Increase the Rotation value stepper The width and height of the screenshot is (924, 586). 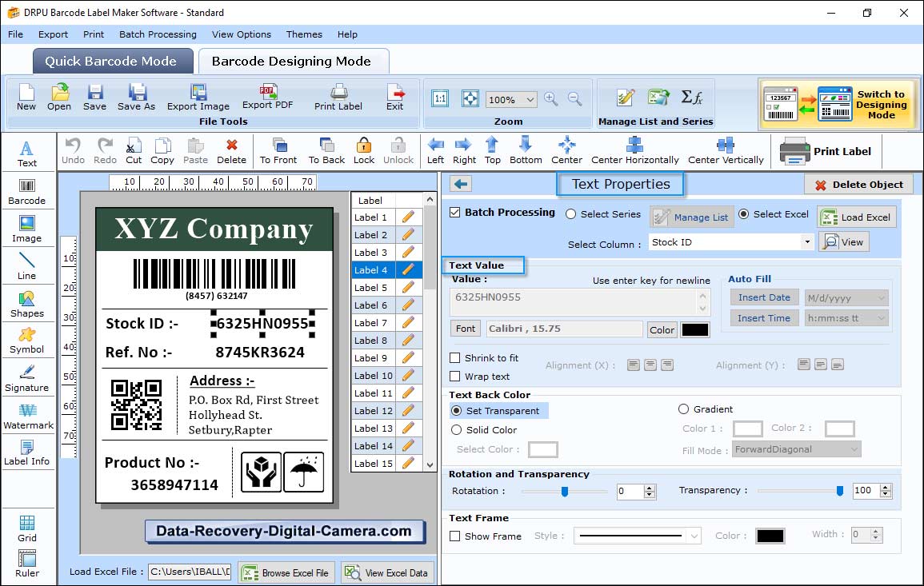650,488
